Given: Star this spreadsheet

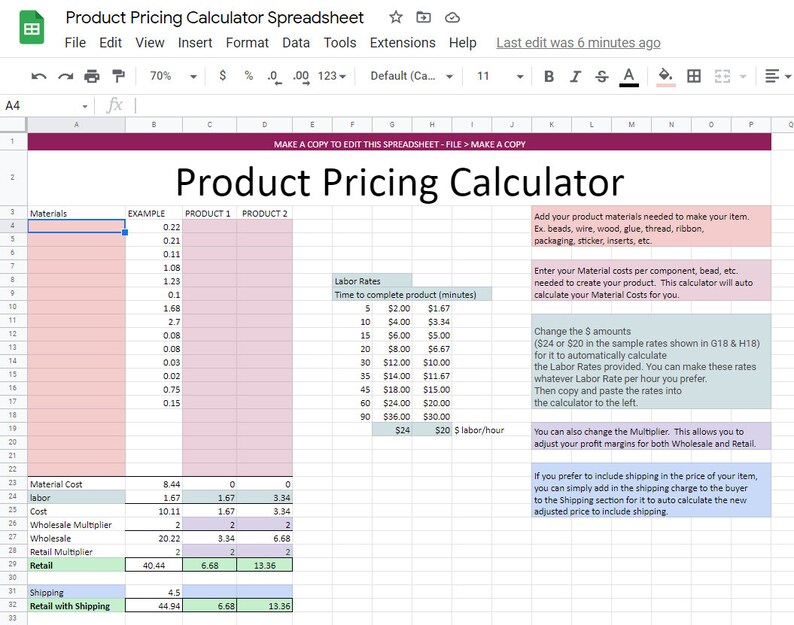Looking at the screenshot, I should coord(395,17).
